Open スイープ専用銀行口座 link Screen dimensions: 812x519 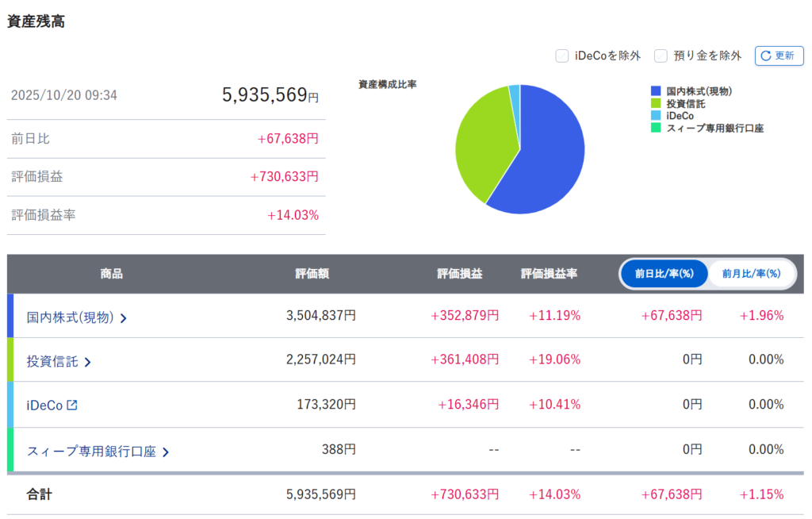click(x=91, y=452)
